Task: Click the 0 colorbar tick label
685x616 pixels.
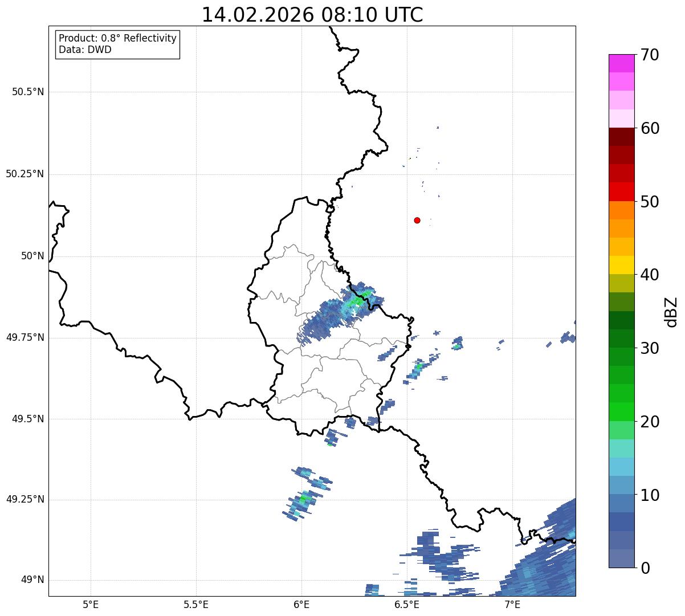Action: (645, 568)
